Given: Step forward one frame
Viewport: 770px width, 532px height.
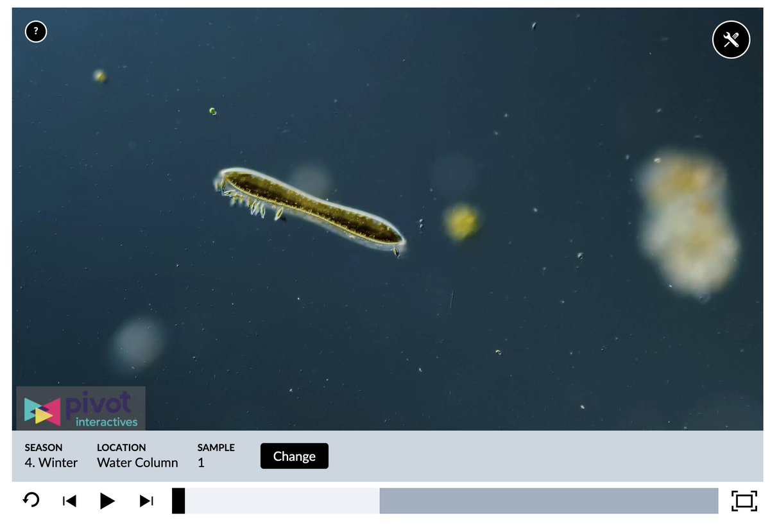Looking at the screenshot, I should [146, 501].
